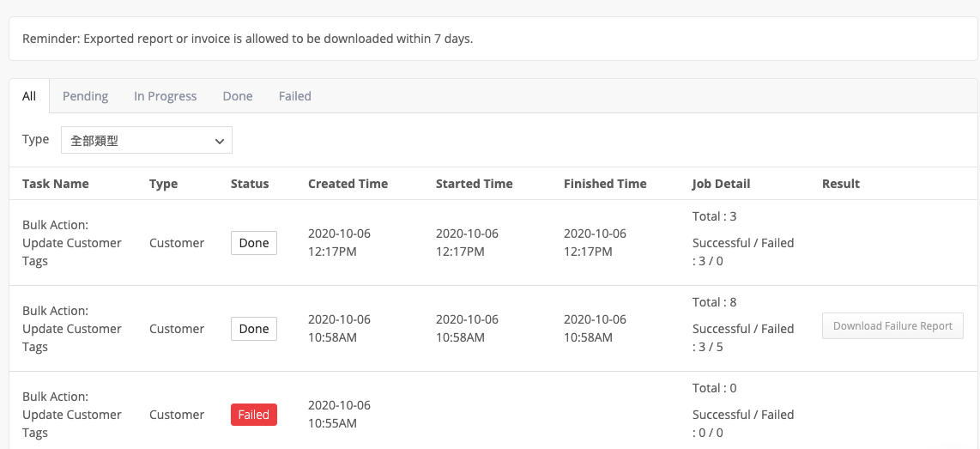View the Failed tab
The width and height of the screenshot is (980, 449).
point(295,96)
